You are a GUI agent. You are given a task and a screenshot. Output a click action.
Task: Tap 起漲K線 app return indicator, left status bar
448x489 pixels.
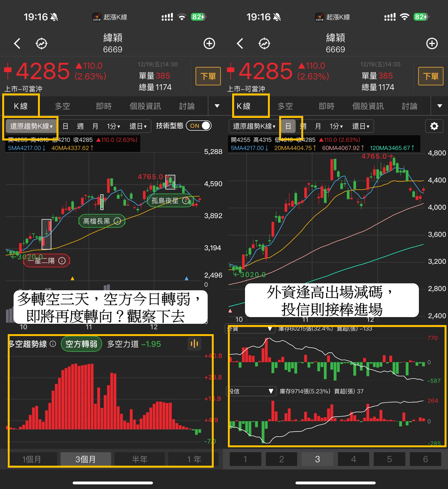point(110,17)
